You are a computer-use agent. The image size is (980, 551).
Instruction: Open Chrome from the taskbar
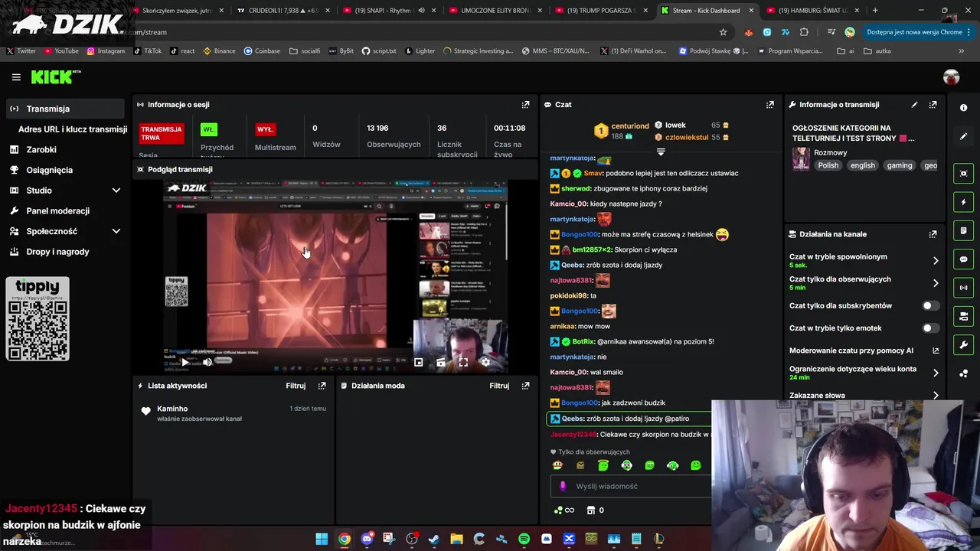pos(345,539)
